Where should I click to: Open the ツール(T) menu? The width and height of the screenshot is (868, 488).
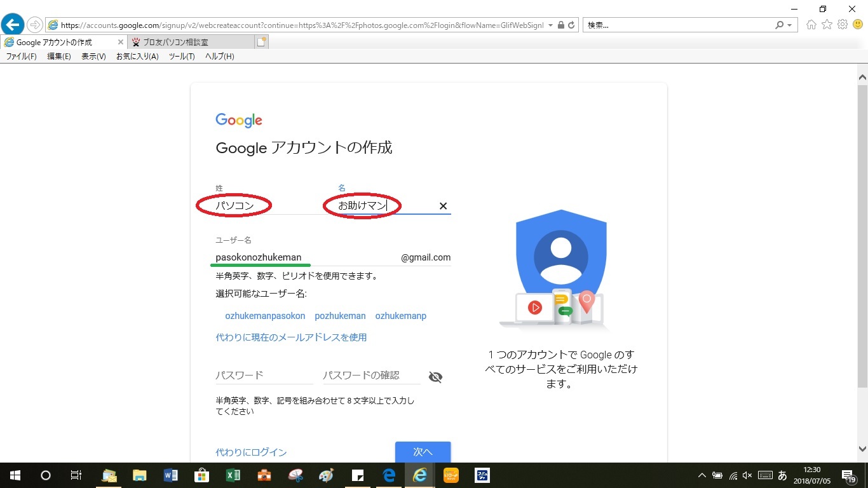(182, 57)
